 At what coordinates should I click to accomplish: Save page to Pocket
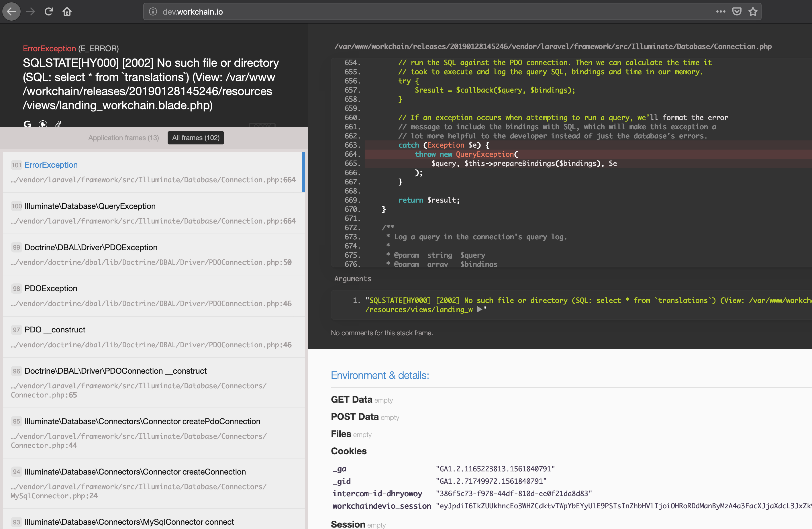[x=737, y=11]
